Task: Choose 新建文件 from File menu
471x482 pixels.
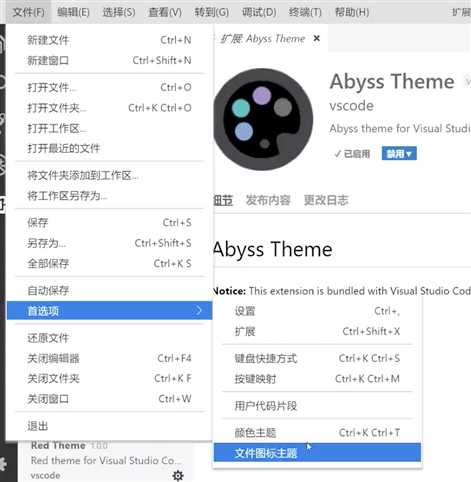Action: 109,40
